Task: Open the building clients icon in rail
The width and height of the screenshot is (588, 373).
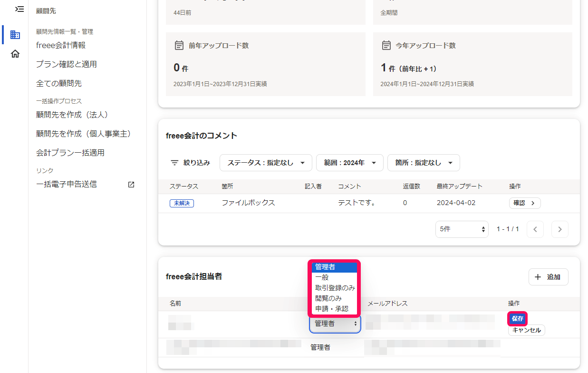Action: [x=15, y=35]
